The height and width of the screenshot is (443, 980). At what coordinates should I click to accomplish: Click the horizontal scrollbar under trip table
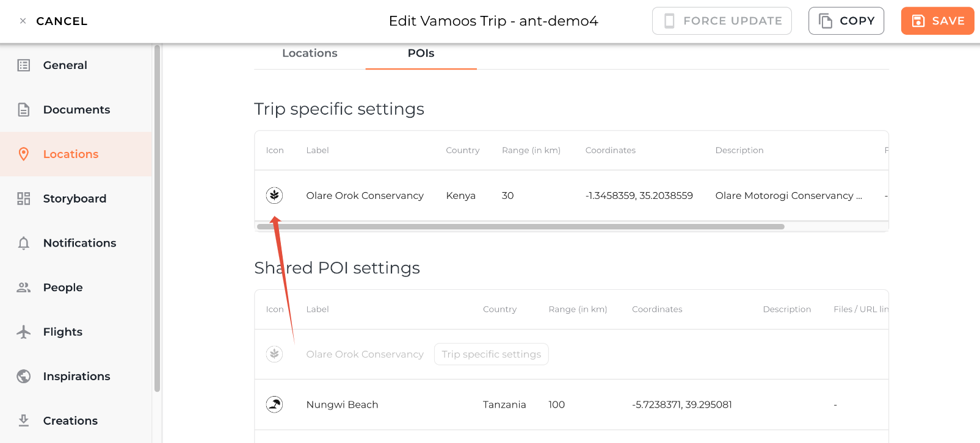pos(520,226)
